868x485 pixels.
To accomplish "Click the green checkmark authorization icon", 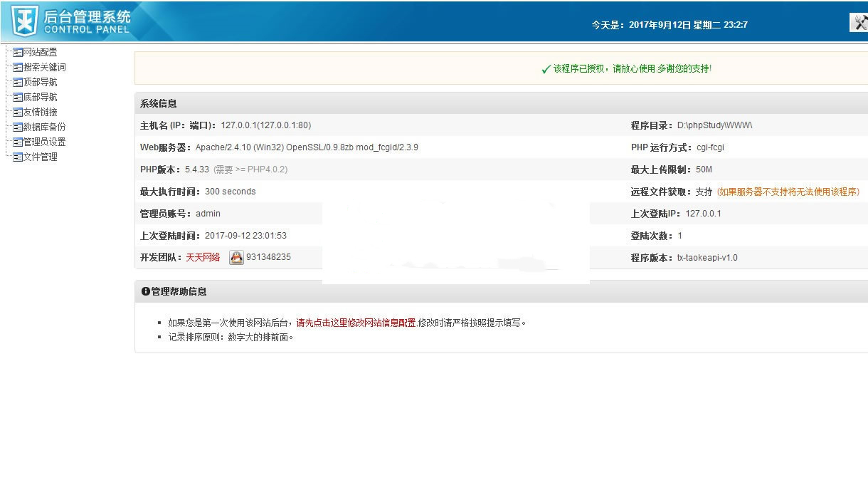I will click(x=546, y=69).
